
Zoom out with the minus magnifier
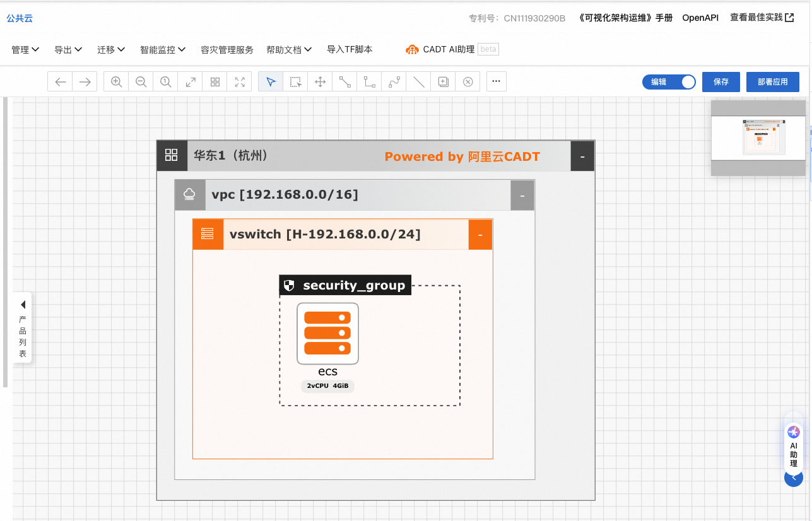(141, 81)
